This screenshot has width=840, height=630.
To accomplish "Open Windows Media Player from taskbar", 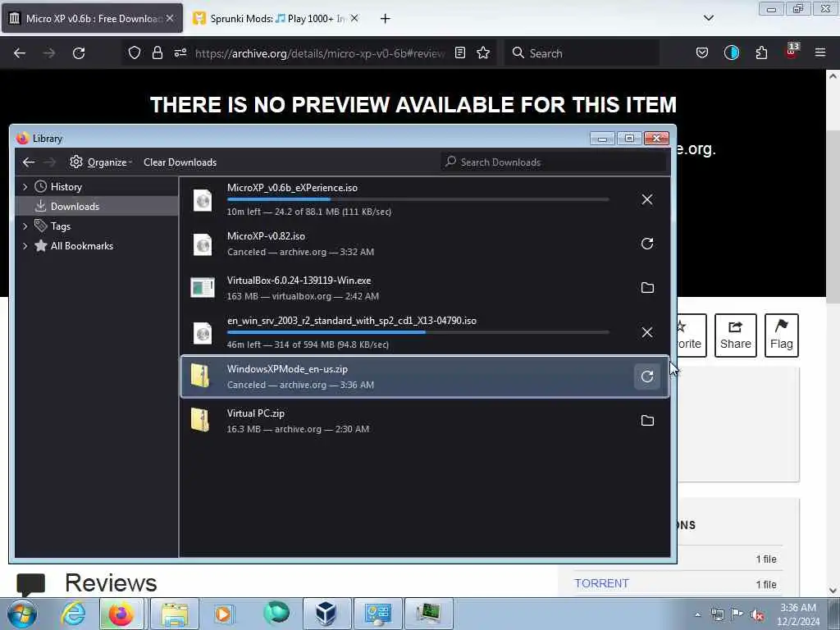I will tap(223, 614).
